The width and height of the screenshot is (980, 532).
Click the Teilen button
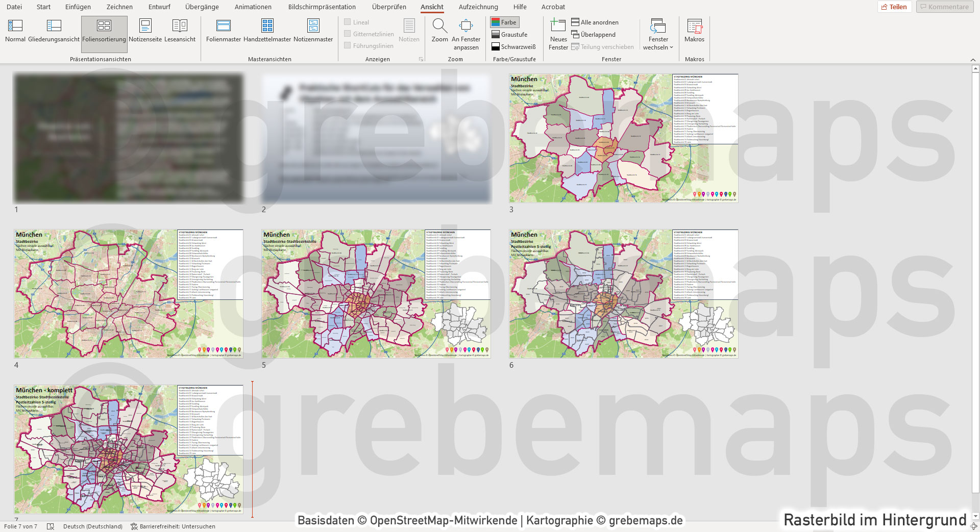894,7
